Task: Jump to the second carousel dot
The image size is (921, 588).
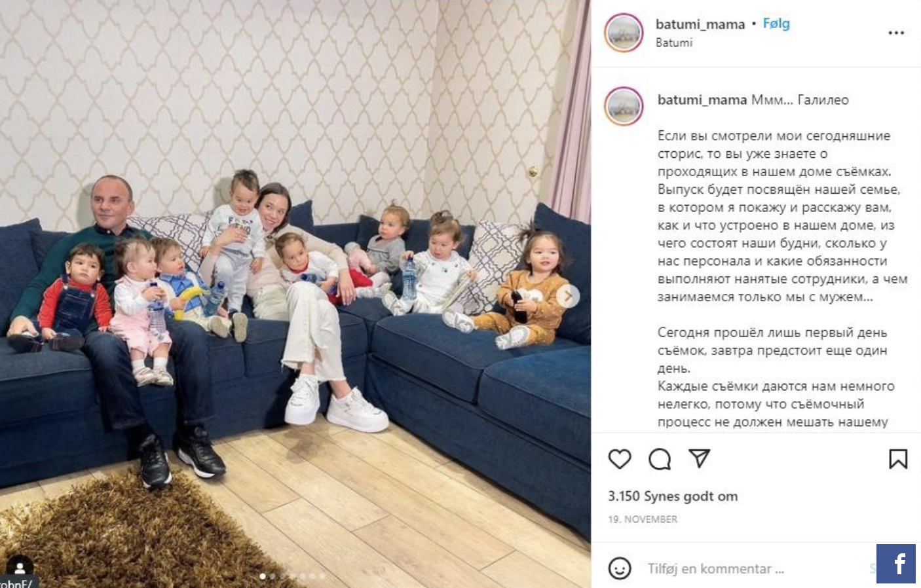Action: (273, 576)
